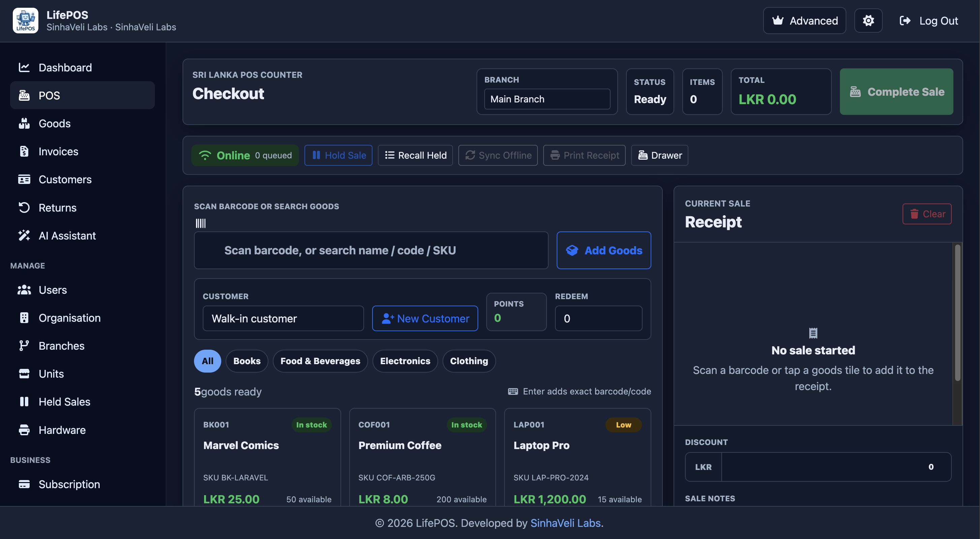
Task: Click the Branches fork icon
Action: point(24,346)
